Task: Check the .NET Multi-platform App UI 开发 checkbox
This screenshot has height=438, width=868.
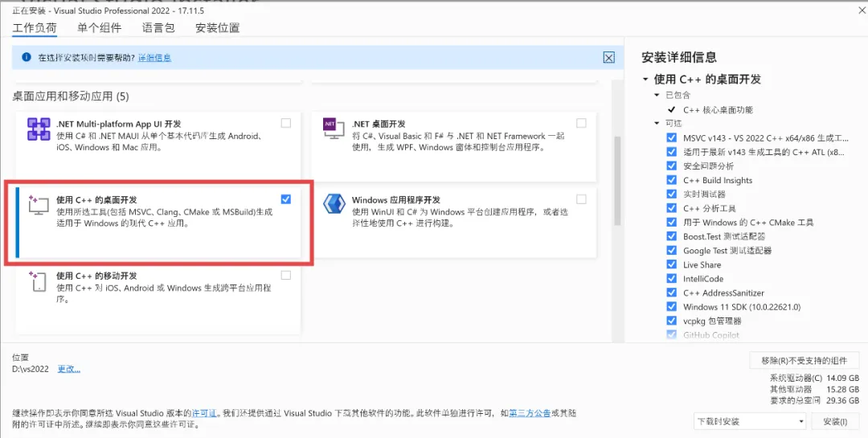Action: (x=285, y=123)
